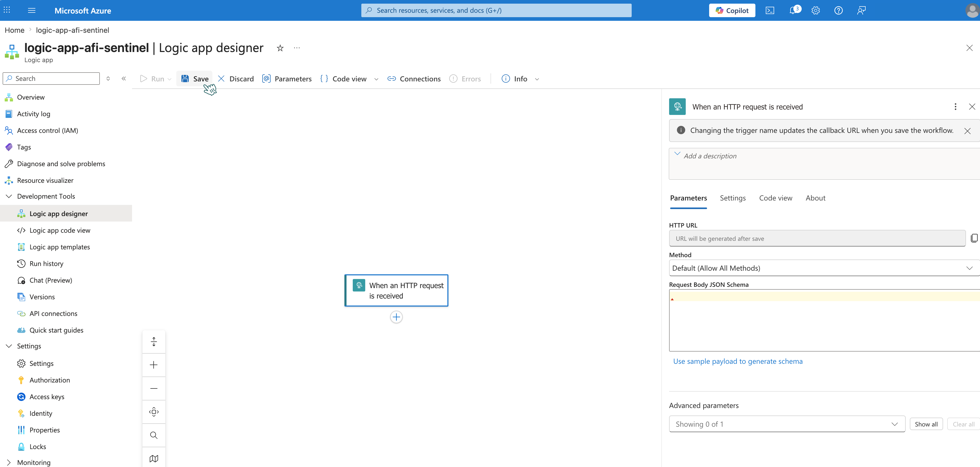Collapse the Development Tools section
980x467 pixels.
click(9, 196)
